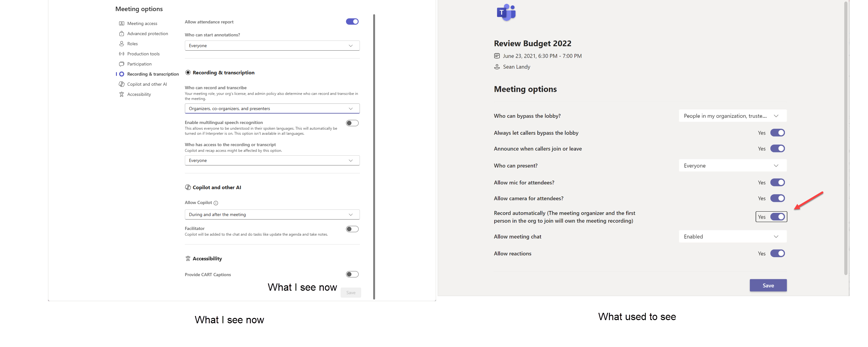Toggle Announce when callers join or leave
The width and height of the screenshot is (868, 347).
(x=778, y=149)
